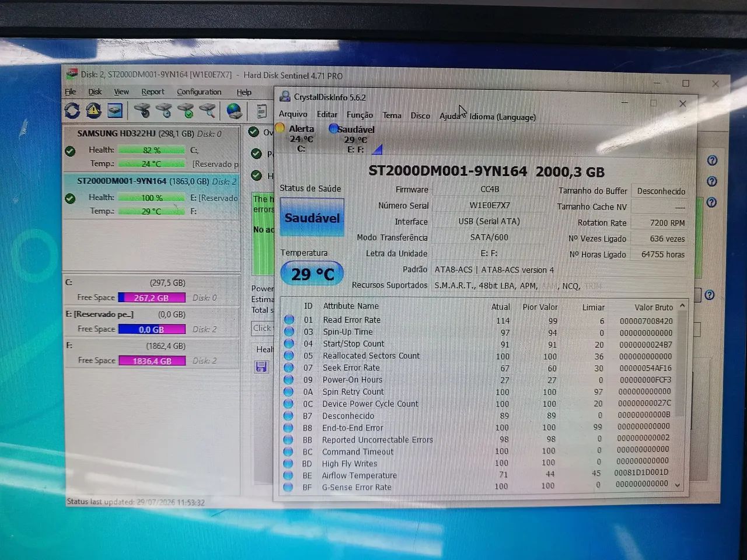Click the blue status dot for Reallocated Sectors Count
Viewport: 747px width, 560px height.
[x=289, y=356]
